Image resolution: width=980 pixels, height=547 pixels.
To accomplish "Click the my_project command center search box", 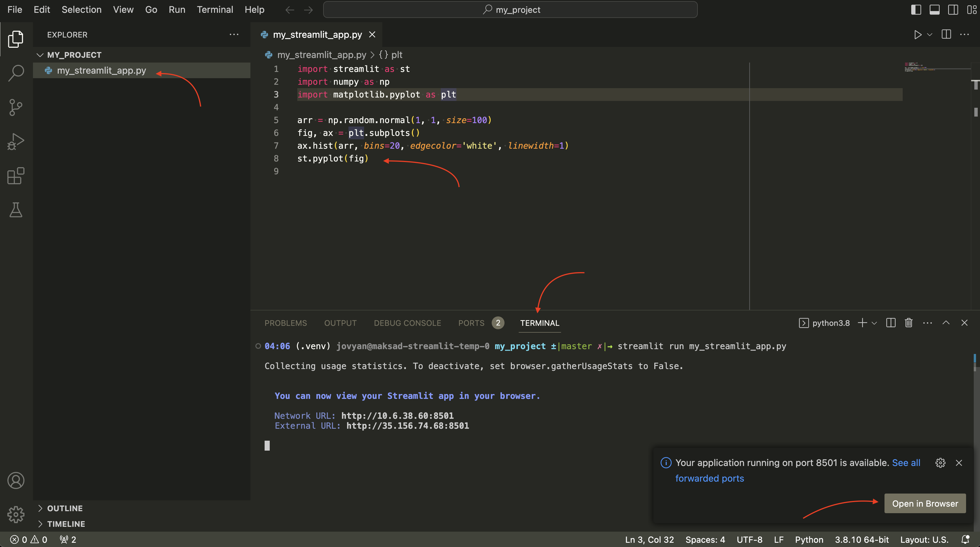I will click(510, 9).
